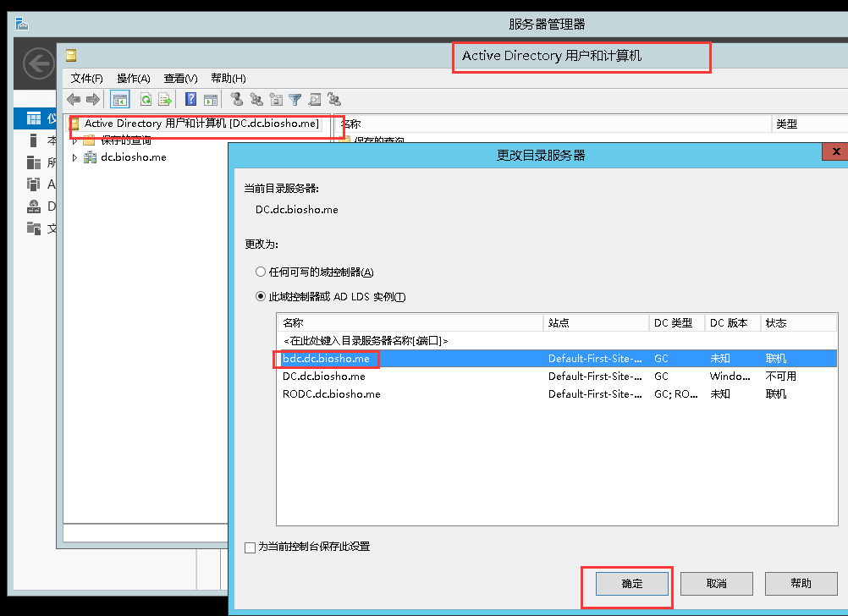Select the Active Directory 用户和计算机 root tree node

[201, 124]
